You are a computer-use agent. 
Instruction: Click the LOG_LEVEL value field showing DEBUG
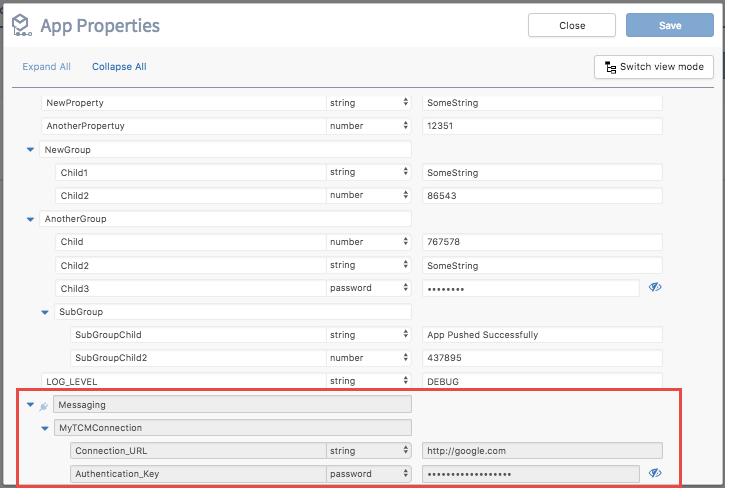pos(541,381)
